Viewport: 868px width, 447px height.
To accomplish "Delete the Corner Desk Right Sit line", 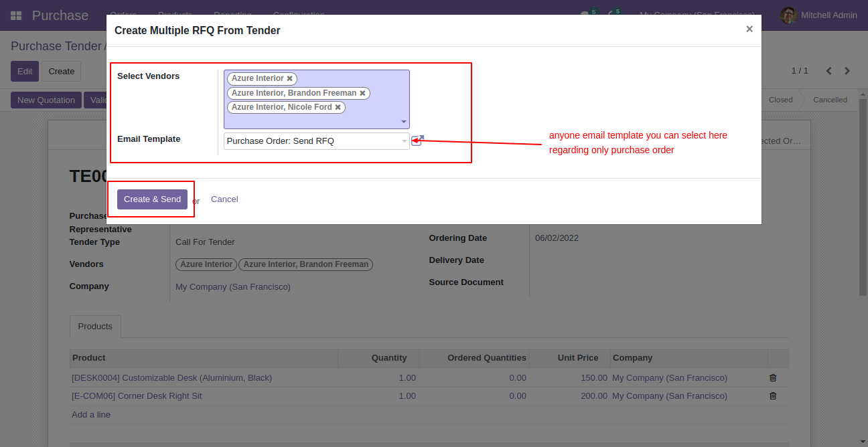I will pos(773,396).
